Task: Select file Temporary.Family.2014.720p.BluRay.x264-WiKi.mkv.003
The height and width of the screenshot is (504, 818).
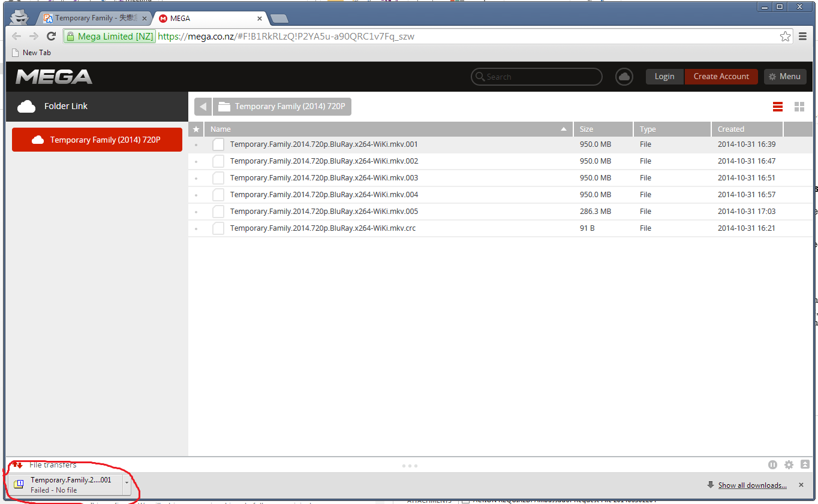Action: 324,178
